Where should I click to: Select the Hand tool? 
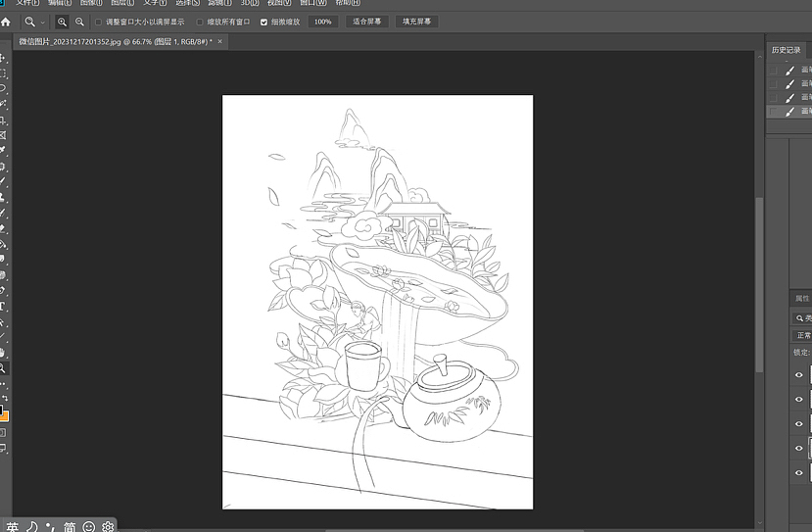(3, 353)
